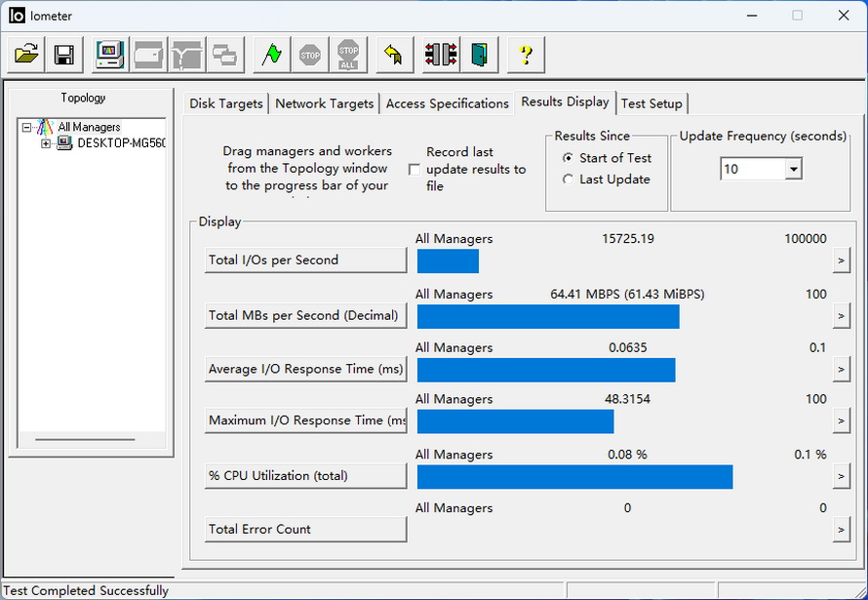Click the Start New Manager computer icon
Image resolution: width=868 pixels, height=600 pixels.
pos(109,55)
